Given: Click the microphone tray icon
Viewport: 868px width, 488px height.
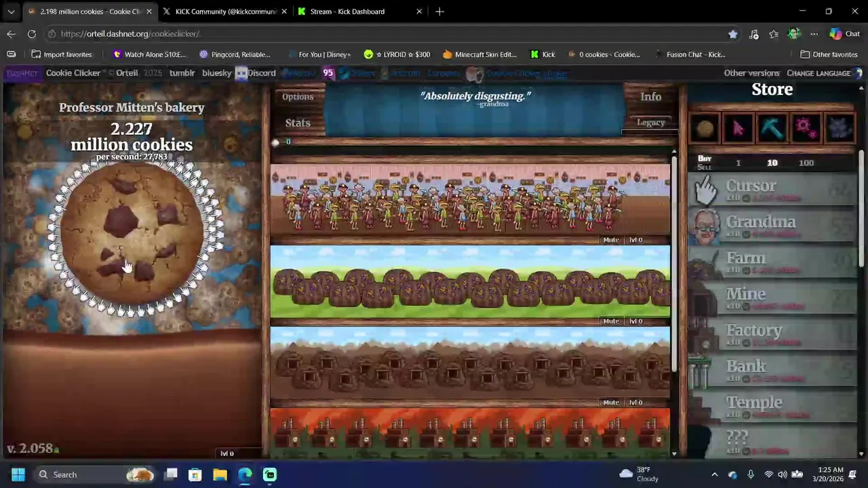Looking at the screenshot, I should coord(751,474).
